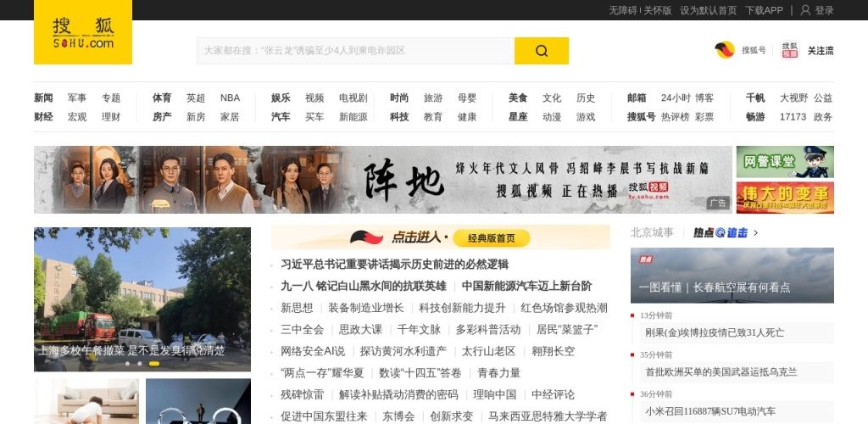The height and width of the screenshot is (424, 868).
Task: Open the 星座 link
Action: click(x=518, y=117)
